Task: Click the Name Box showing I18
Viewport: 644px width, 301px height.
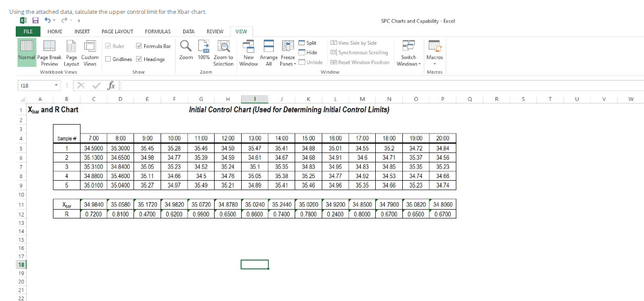Action: pyautogui.click(x=35, y=86)
